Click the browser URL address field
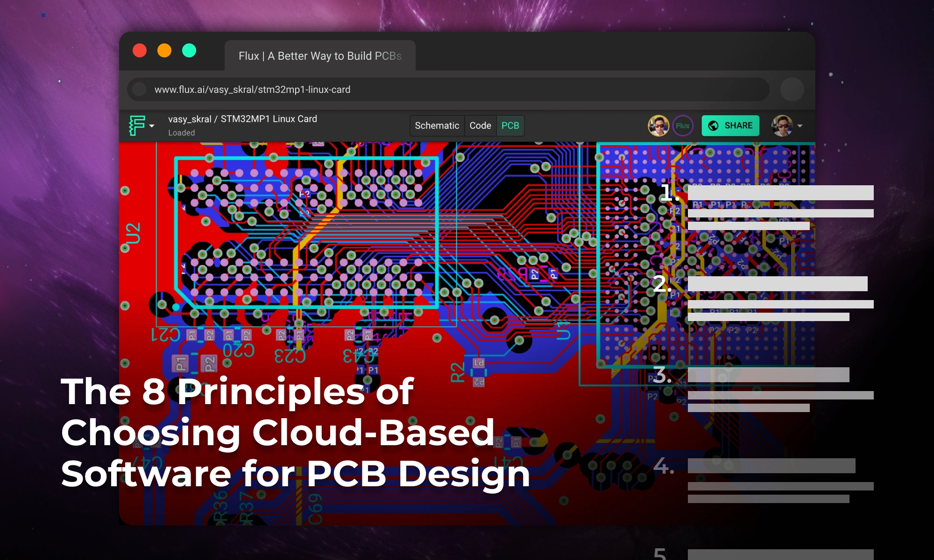Viewport: 934px width, 560px height. coord(252,90)
